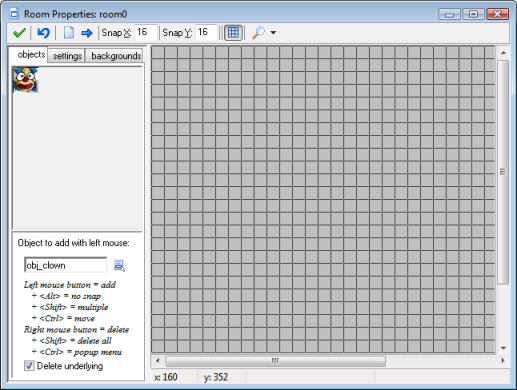This screenshot has height=390, width=517.
Task: Click the obj_clown object name field
Action: [65, 265]
